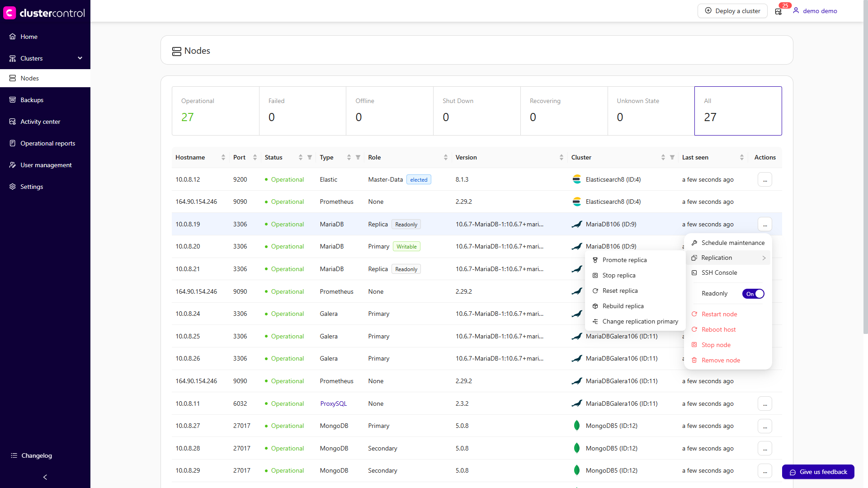Screen dimensions: 868x488
Task: Click the Elasticsearch icon beside Elasticsearch8 cluster
Action: coord(577,179)
